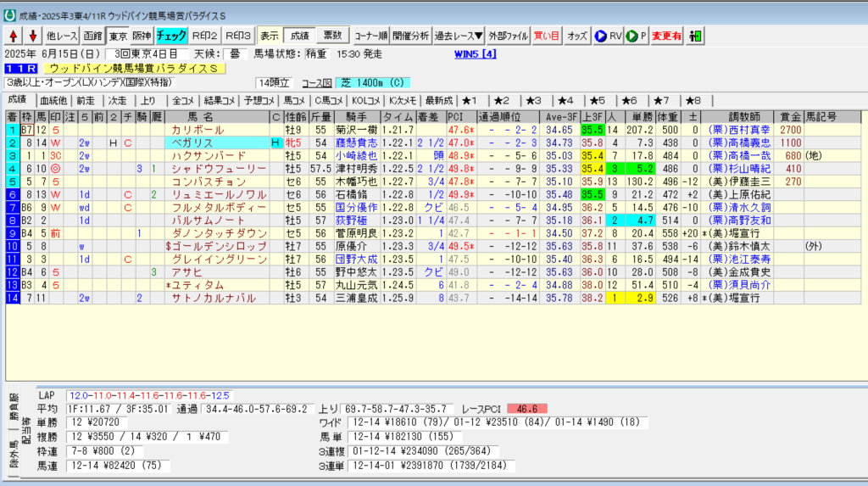Open the K次メモ tab

coord(403,100)
